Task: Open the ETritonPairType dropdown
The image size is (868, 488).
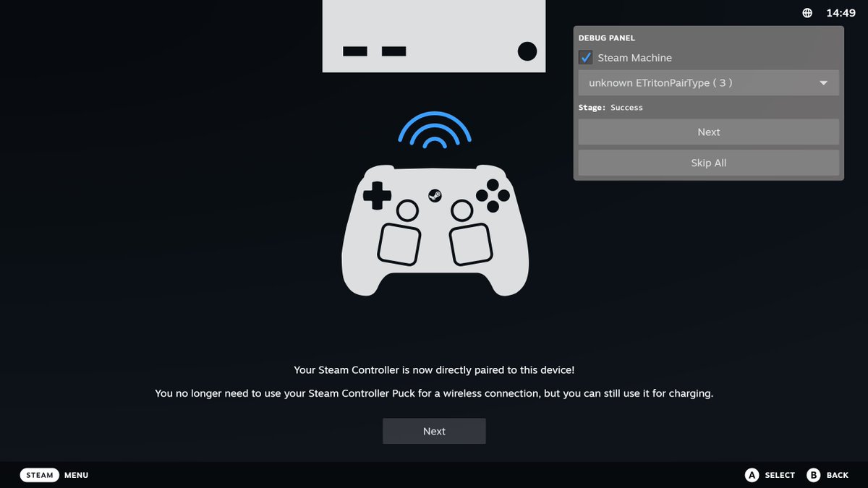Action: (x=709, y=83)
